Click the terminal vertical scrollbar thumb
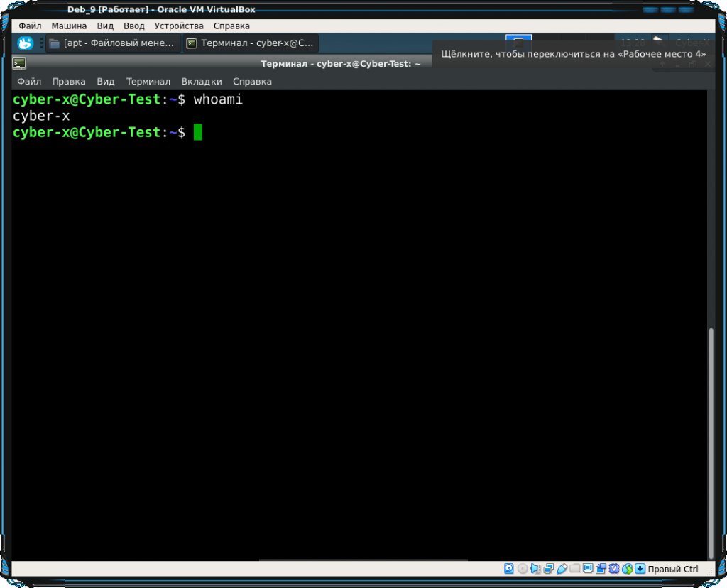This screenshot has height=588, width=727. click(711, 444)
